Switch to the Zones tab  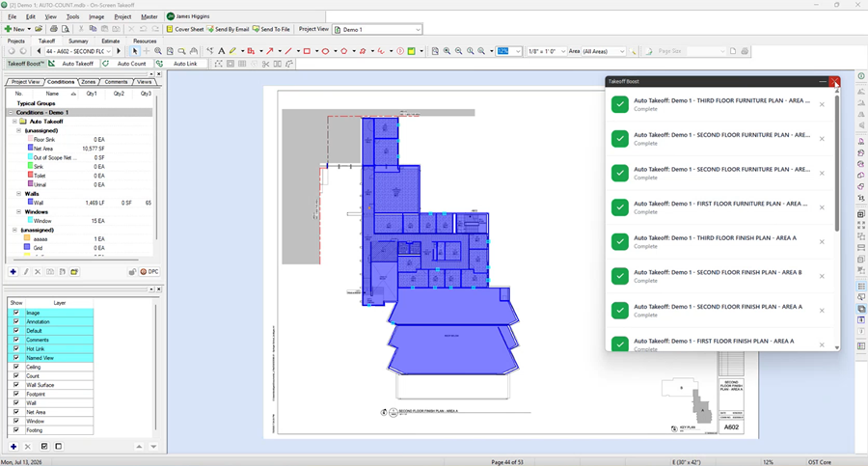tap(89, 82)
